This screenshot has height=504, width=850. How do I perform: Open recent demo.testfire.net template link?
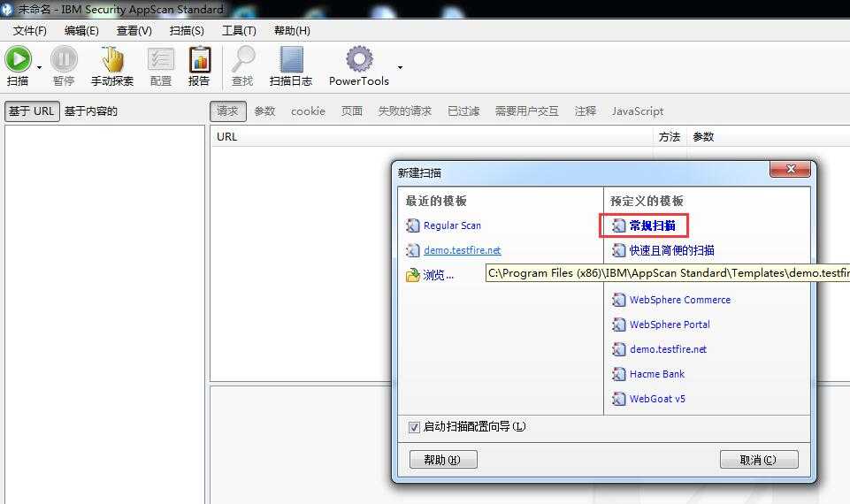tap(463, 250)
